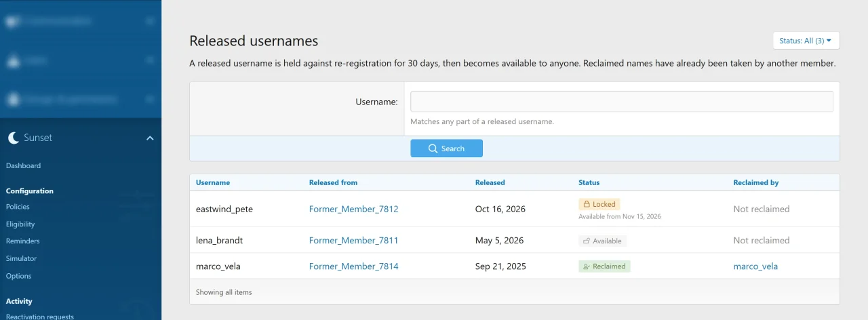Go to the Policies configuration page
This screenshot has width=868, height=320.
[x=18, y=207]
